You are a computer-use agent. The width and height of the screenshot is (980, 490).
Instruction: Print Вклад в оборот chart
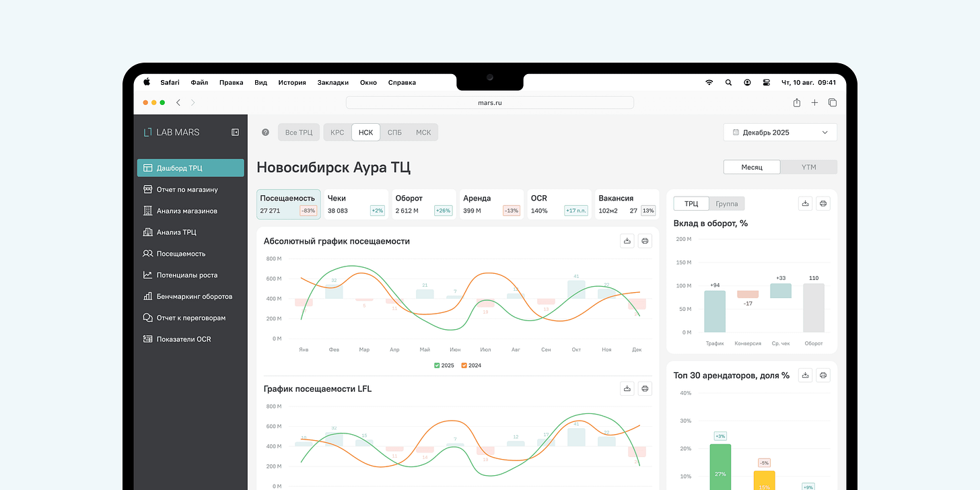[x=823, y=203]
